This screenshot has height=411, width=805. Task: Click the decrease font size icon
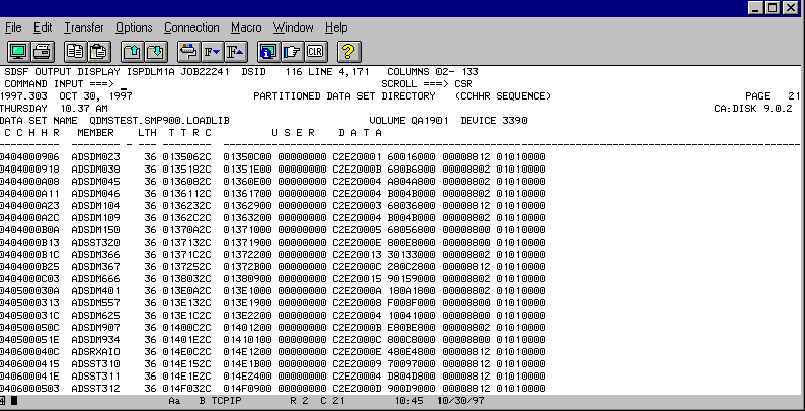(x=212, y=52)
